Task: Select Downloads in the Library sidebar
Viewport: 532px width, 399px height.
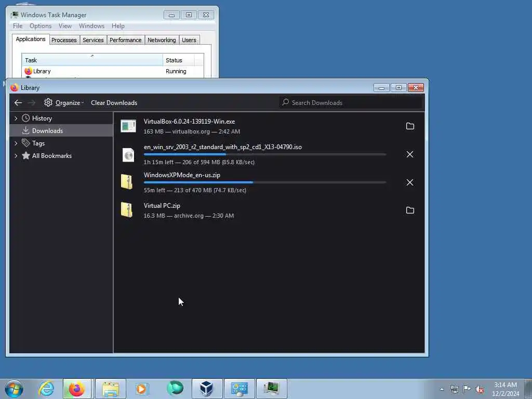Action: (47, 130)
